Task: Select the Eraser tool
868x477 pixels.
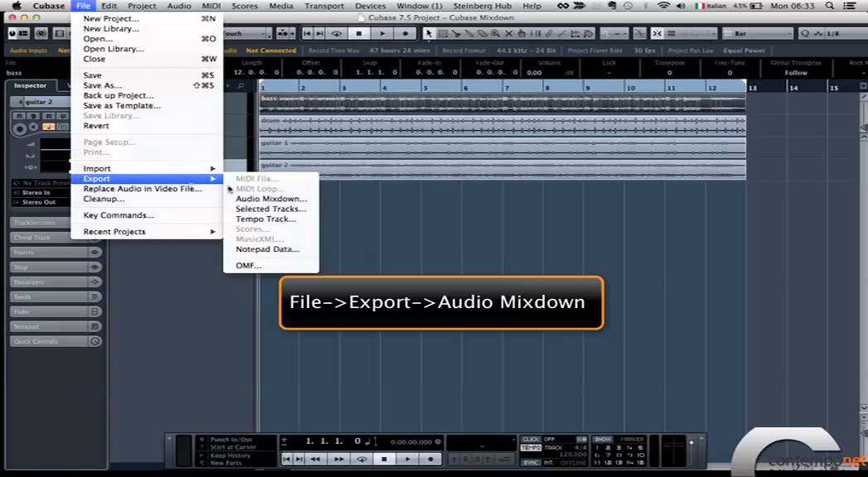Action: pyautogui.click(x=482, y=34)
